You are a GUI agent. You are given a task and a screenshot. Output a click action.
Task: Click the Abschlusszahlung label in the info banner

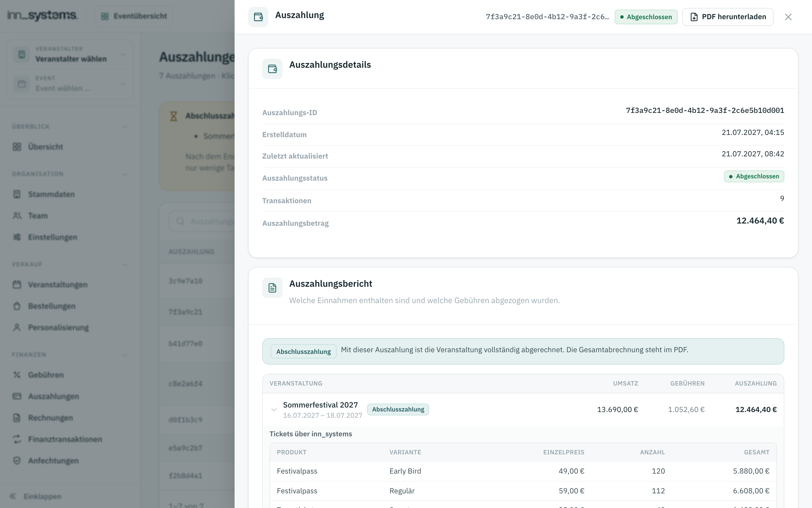303,351
